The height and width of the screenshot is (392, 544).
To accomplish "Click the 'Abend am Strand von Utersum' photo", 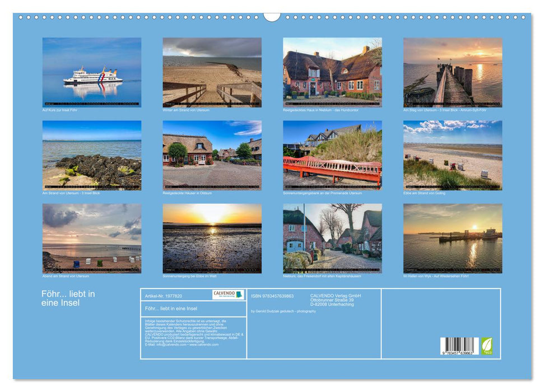I will [92, 238].
